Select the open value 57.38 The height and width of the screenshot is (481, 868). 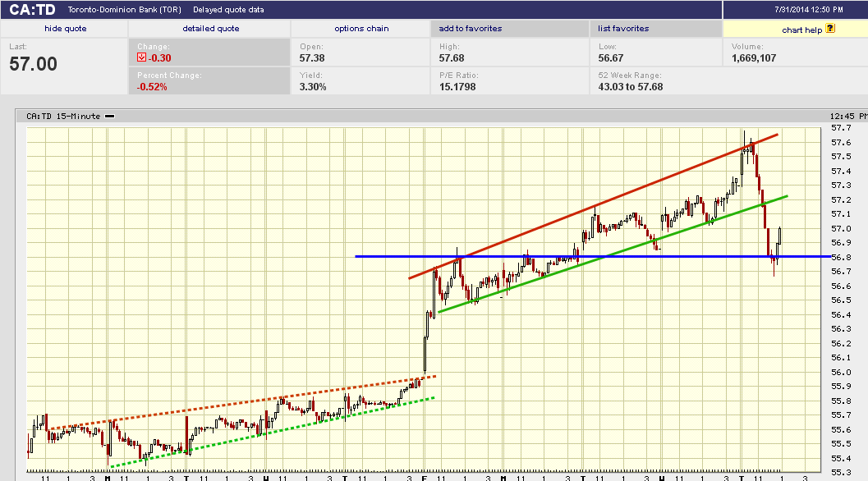point(312,58)
